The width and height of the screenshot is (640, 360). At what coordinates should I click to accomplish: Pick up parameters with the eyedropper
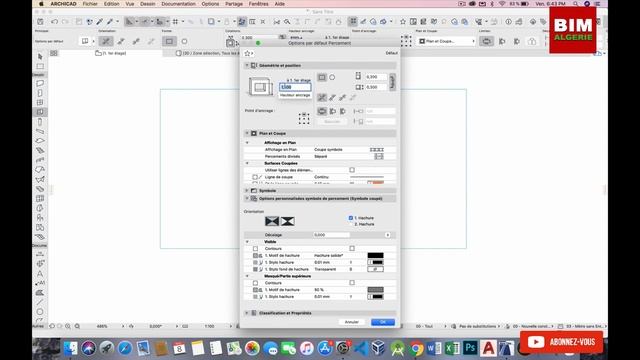(100, 22)
